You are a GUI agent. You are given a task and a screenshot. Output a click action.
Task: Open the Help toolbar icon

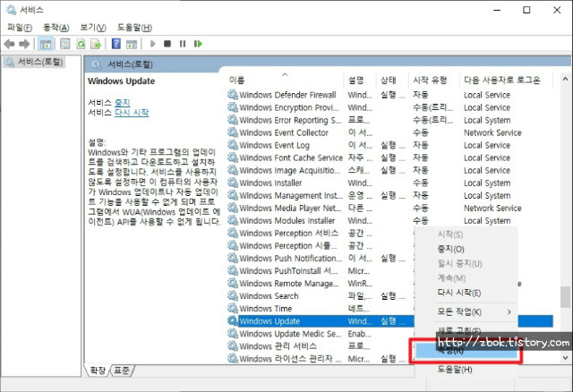[x=115, y=44]
